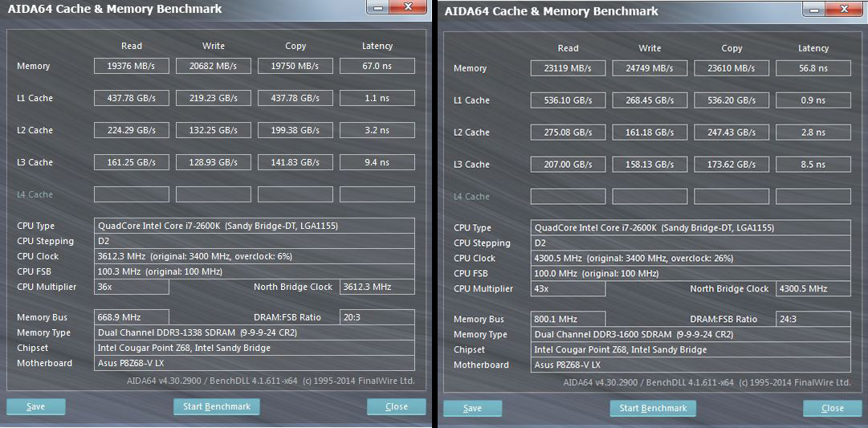The height and width of the screenshot is (428, 868).
Task: Click CPU Multiplier field 36x
Action: tap(131, 287)
